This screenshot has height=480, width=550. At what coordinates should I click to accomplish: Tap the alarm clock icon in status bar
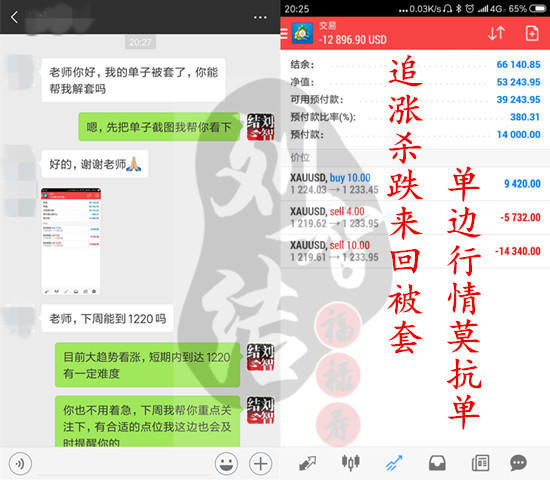469,8
